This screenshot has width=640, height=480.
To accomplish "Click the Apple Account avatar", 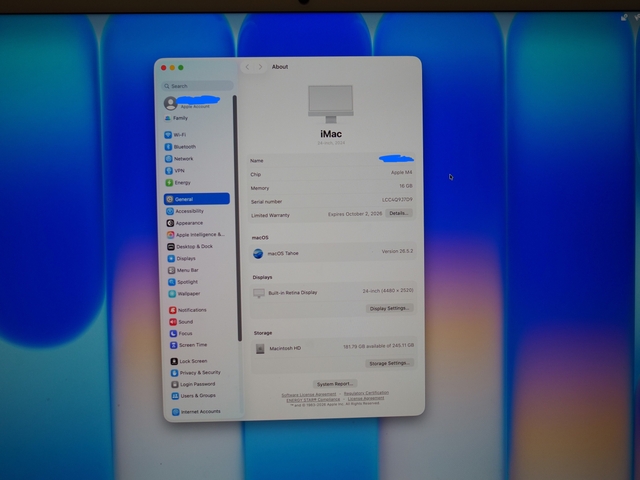I will coord(170,103).
